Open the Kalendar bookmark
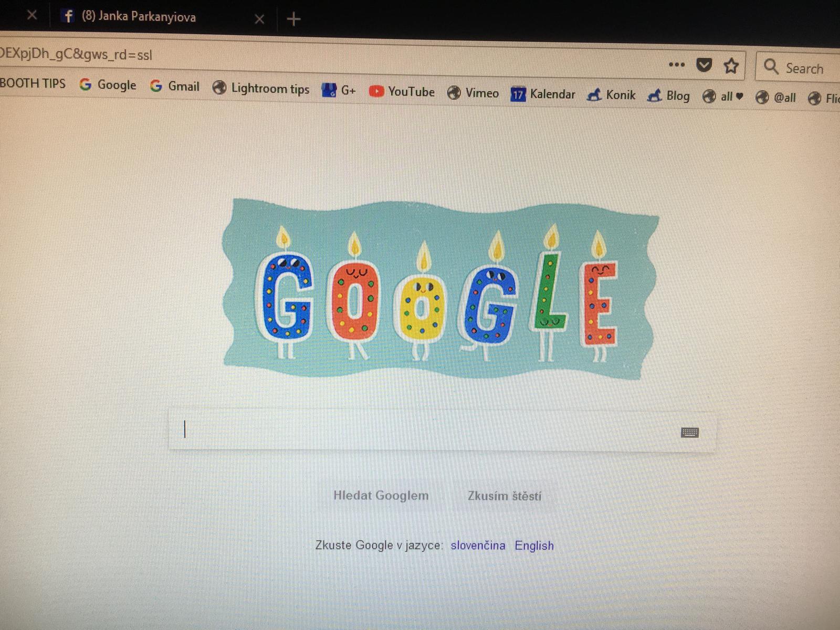The image size is (840, 630). coord(543,94)
